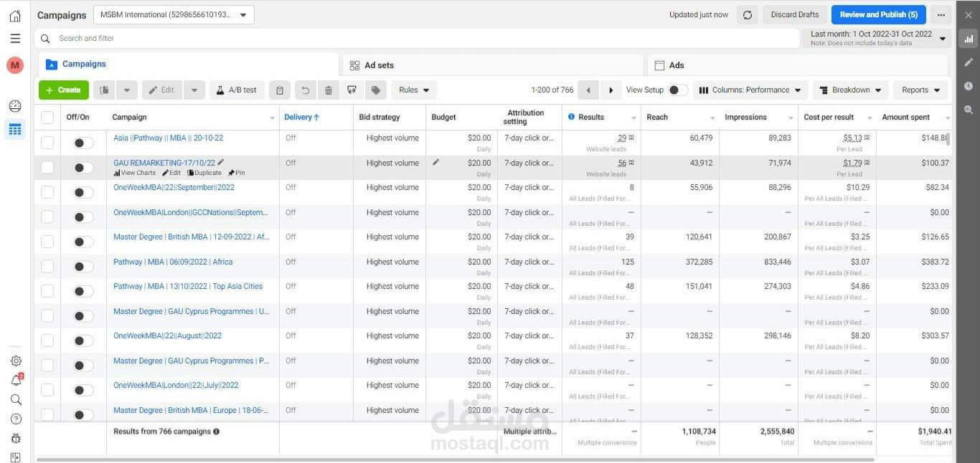Open the inspect magnifier icon in right panel
Image resolution: width=980 pixels, height=463 pixels.
(969, 110)
